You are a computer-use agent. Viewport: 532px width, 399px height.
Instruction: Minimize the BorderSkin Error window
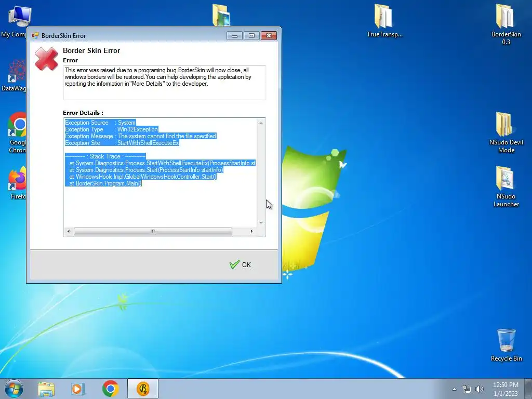234,36
